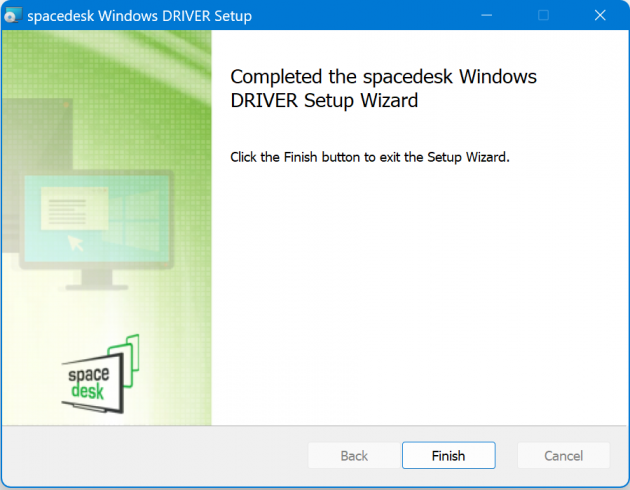Click the word 'desk' in the logo
Screen dimensions: 630x490
(x=88, y=390)
